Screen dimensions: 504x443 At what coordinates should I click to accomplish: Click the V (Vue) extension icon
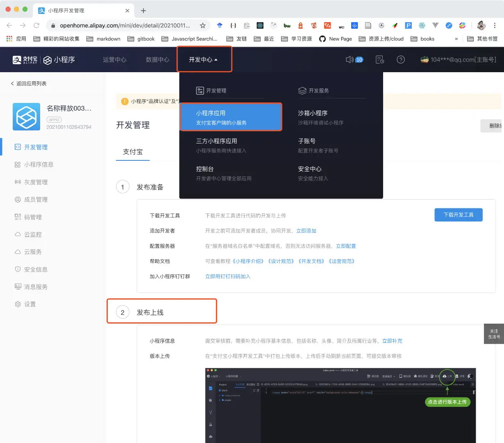tap(435, 25)
